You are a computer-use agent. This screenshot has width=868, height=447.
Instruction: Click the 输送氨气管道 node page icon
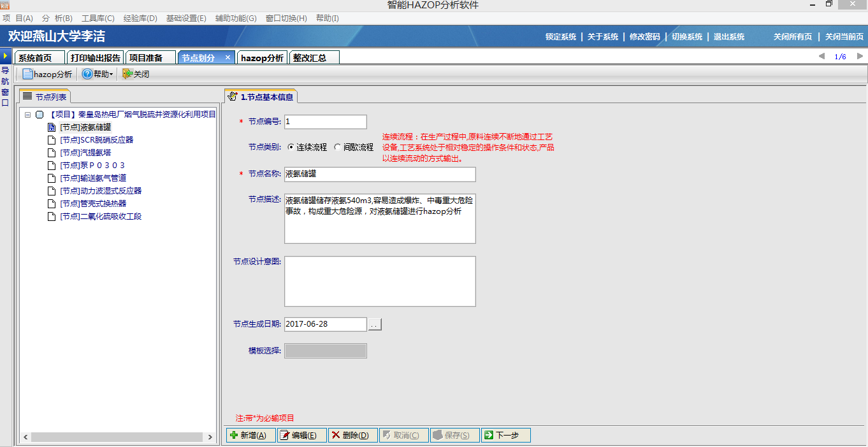[x=52, y=178]
